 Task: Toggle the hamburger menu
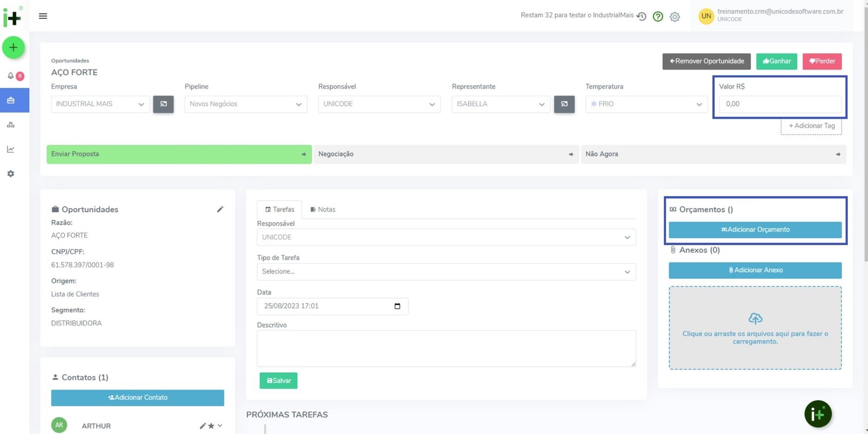click(43, 16)
